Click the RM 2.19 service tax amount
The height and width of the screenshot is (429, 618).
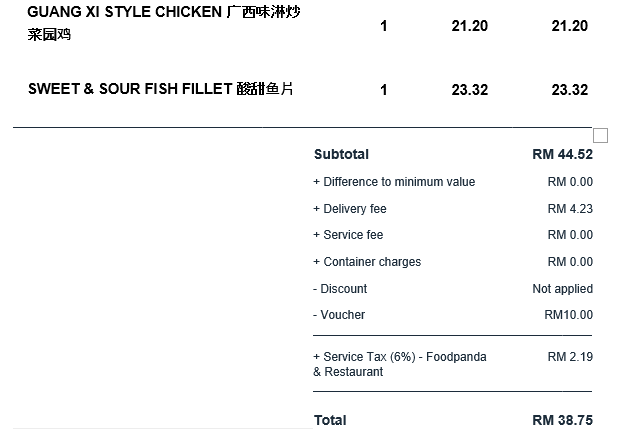[570, 357]
